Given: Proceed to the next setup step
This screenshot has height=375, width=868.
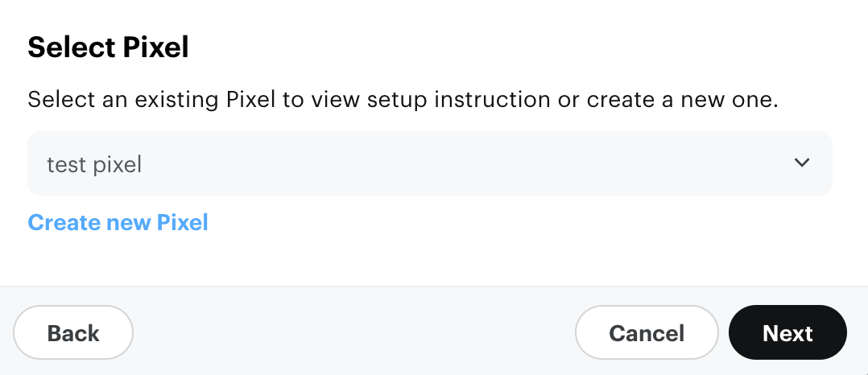Looking at the screenshot, I should click(787, 332).
